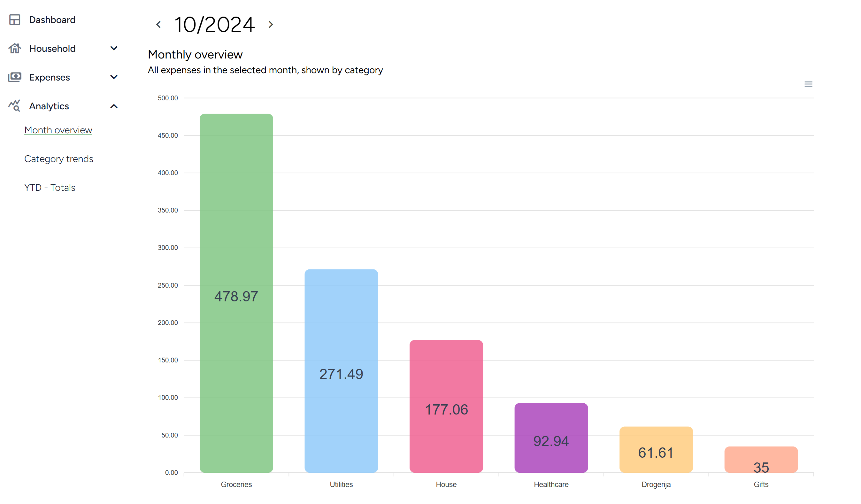Screen dimensions: 861x504
Task: Click the Expenses money icon
Action: tap(14, 77)
